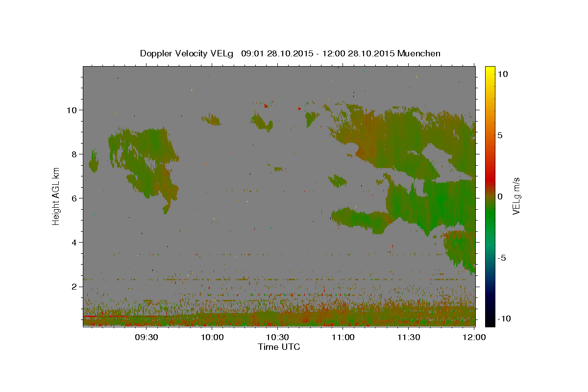Click the 10:00 time axis label
The height and width of the screenshot is (392, 588).
pos(213,337)
